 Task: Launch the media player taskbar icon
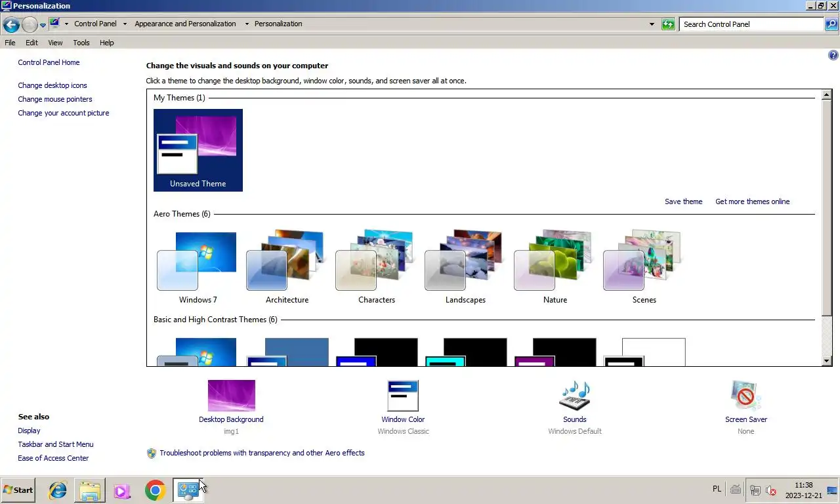(x=122, y=490)
